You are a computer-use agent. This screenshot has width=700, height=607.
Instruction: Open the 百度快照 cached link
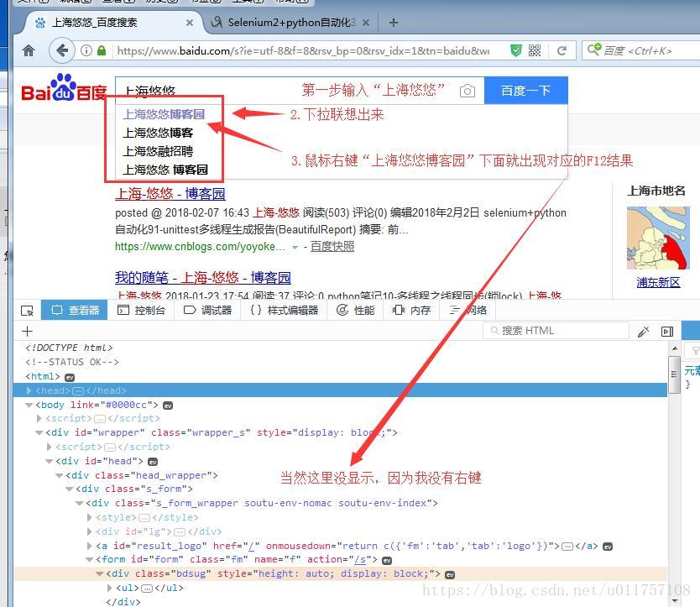point(332,247)
